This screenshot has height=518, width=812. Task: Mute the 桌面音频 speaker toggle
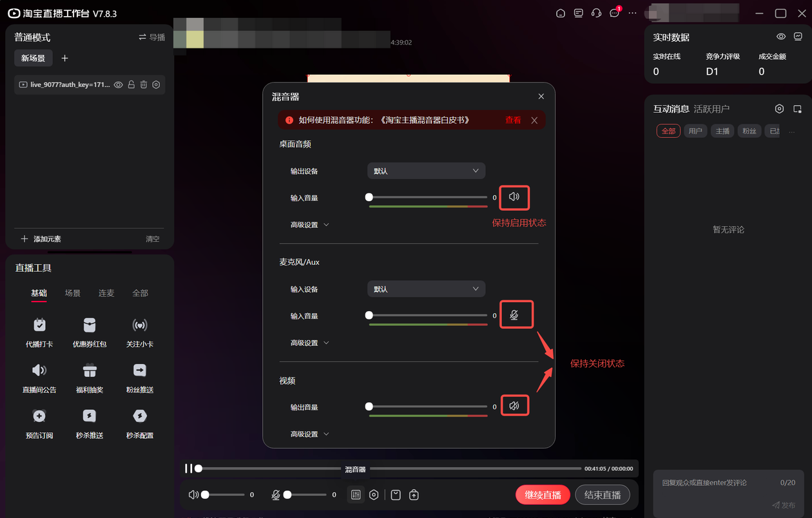tap(514, 197)
